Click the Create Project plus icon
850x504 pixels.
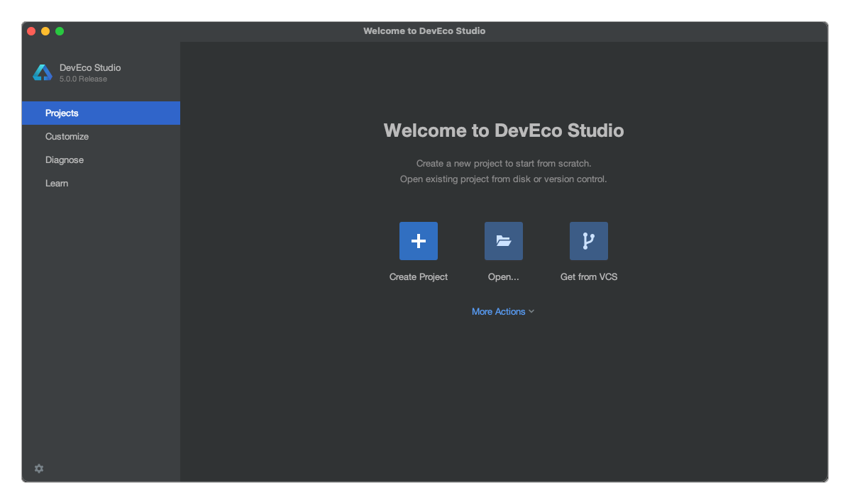tap(418, 241)
